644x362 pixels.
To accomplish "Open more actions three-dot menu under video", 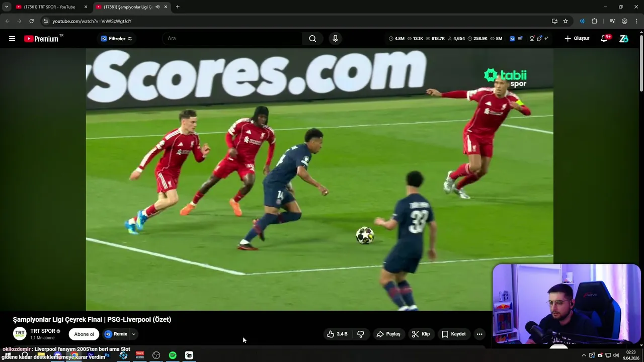I will click(x=479, y=334).
